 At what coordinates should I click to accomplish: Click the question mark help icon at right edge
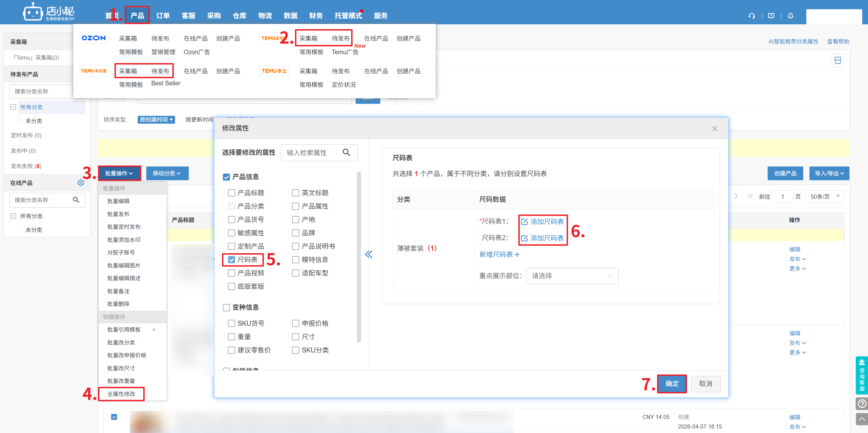pos(862,404)
